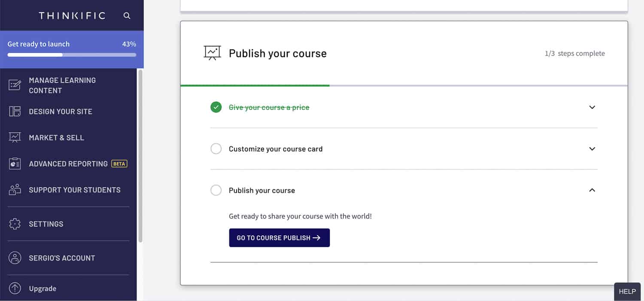Viewport: 644px width, 301px height.
Task: Open the Help widget
Action: click(x=627, y=291)
